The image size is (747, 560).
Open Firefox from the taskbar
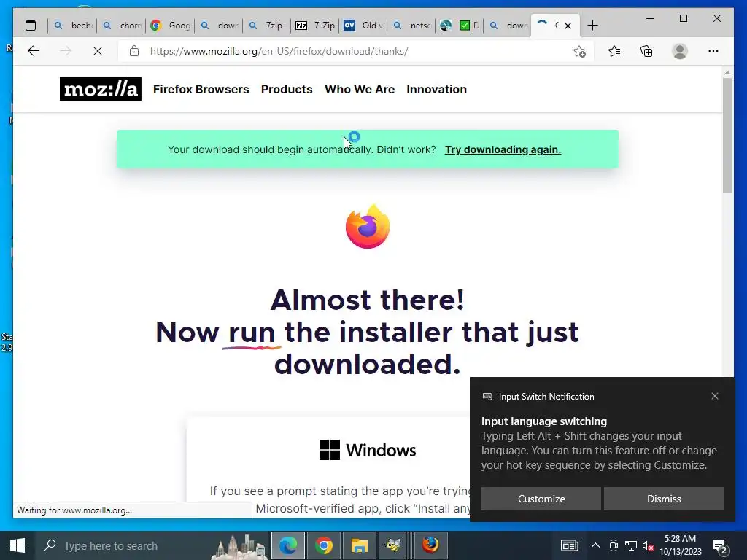tap(430, 545)
